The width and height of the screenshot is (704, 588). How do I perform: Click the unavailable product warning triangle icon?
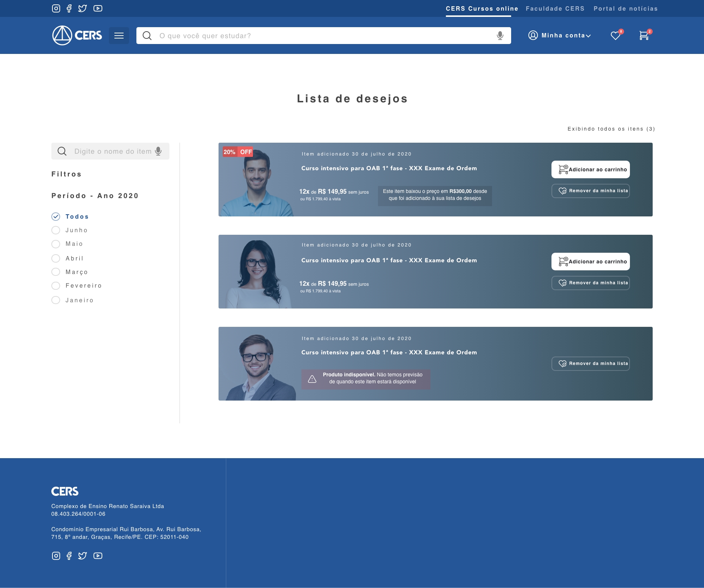(312, 379)
